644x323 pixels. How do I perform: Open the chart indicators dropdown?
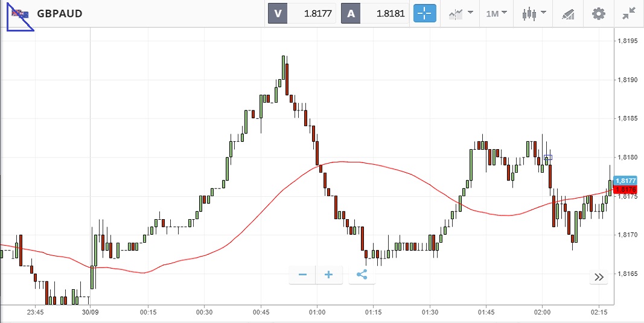coord(461,13)
